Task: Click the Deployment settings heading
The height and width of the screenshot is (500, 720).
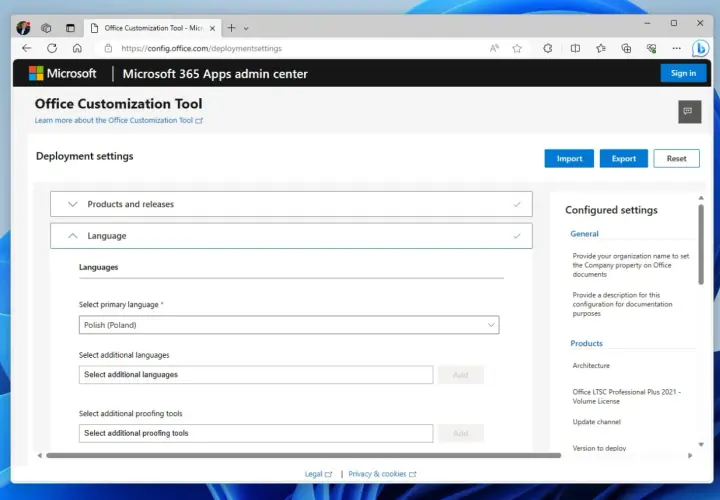Action: pyautogui.click(x=84, y=156)
